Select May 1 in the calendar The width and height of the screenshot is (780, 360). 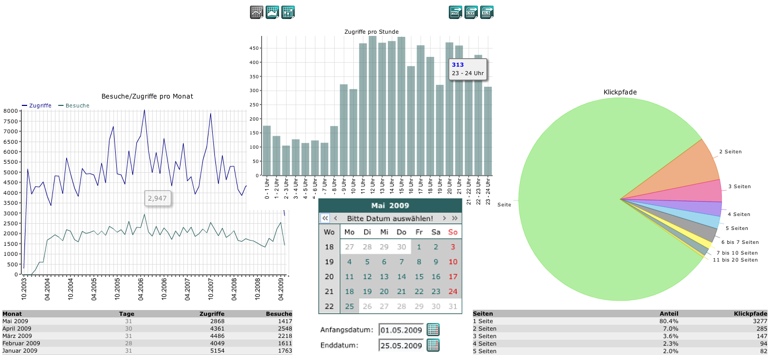click(419, 247)
